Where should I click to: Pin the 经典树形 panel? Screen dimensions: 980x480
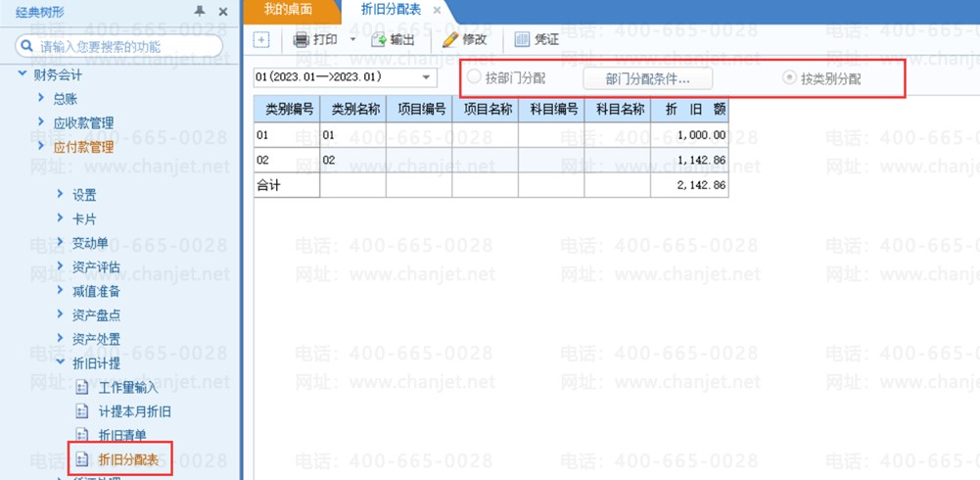[200, 11]
